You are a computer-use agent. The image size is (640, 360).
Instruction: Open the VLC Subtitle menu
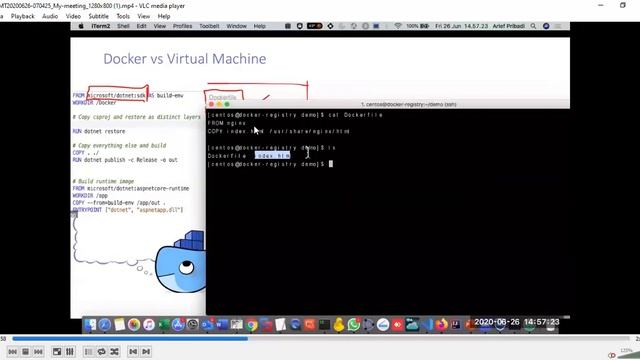click(x=98, y=16)
